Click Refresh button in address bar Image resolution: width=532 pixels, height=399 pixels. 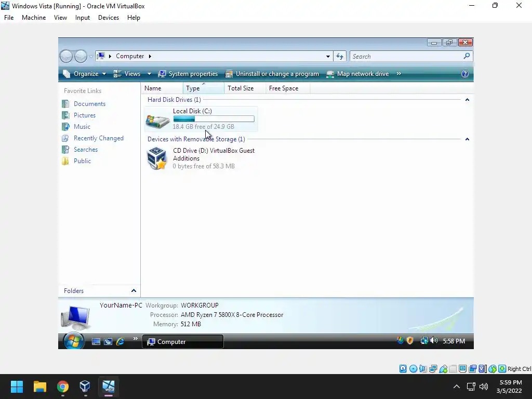coord(340,56)
